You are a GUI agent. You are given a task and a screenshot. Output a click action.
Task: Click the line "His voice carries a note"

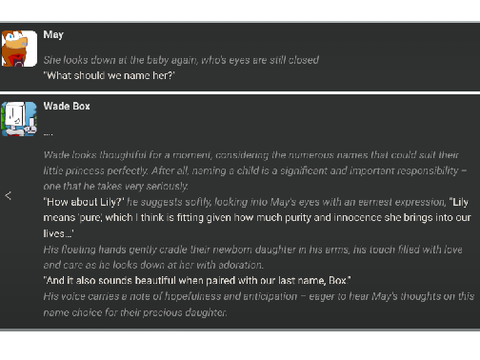(x=259, y=296)
